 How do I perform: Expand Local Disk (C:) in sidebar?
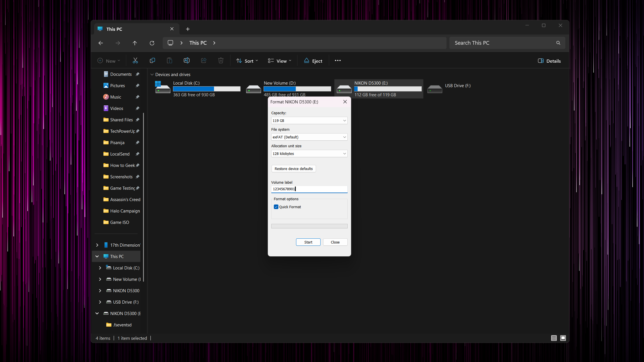click(100, 268)
